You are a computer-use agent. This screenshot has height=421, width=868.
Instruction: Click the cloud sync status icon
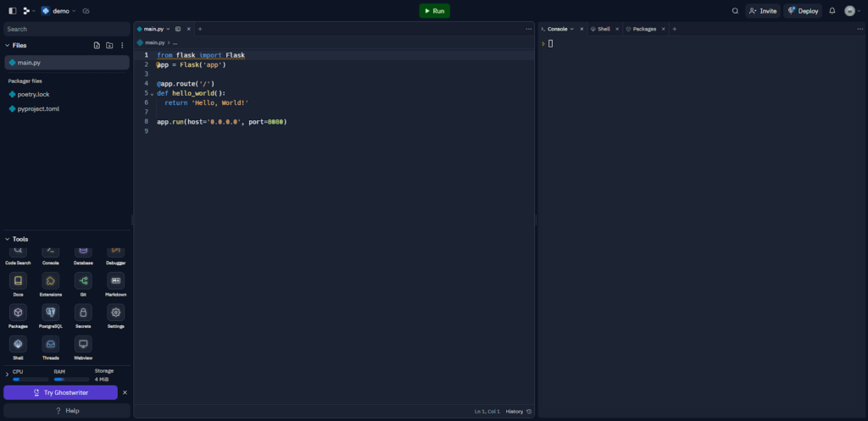(86, 11)
